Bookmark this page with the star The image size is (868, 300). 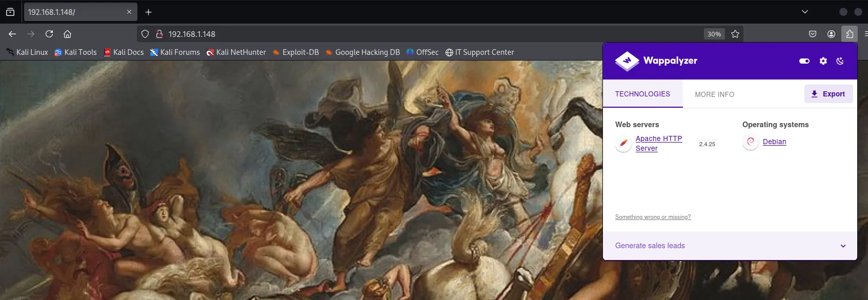[x=735, y=34]
